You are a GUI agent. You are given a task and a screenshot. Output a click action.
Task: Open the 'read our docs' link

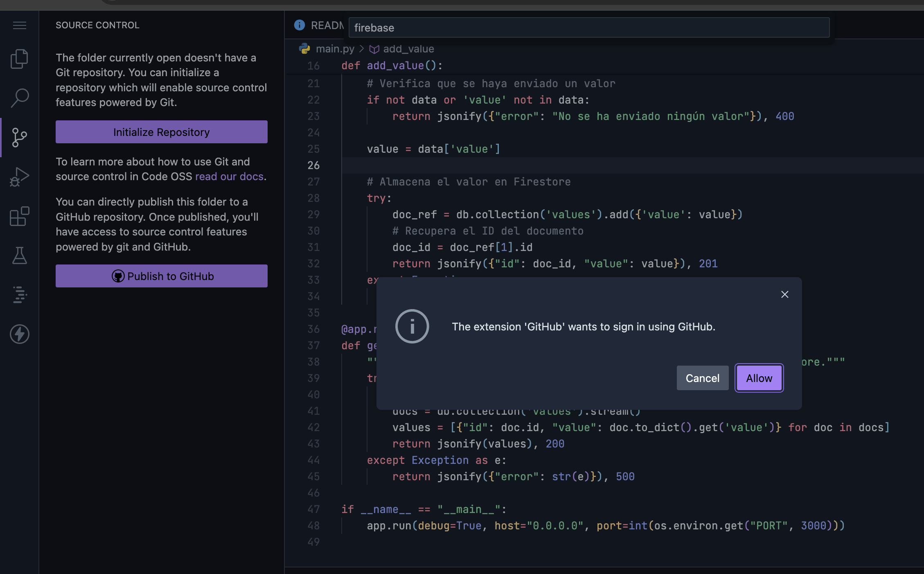coord(229,176)
